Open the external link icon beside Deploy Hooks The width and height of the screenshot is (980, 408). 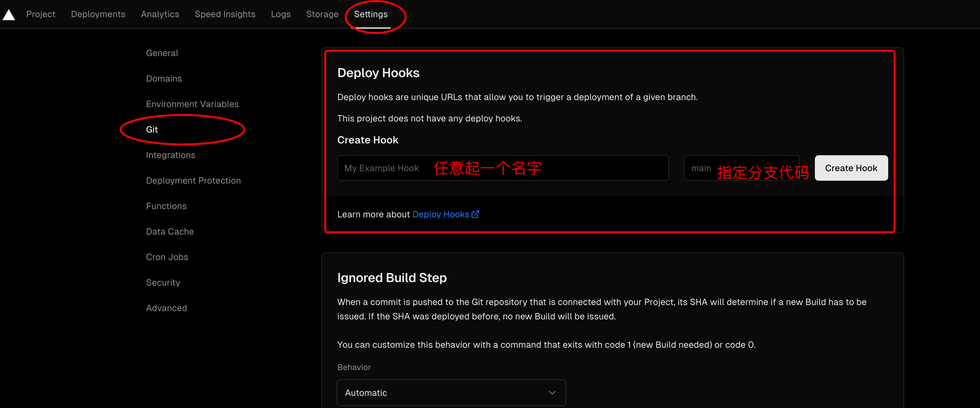tap(475, 215)
